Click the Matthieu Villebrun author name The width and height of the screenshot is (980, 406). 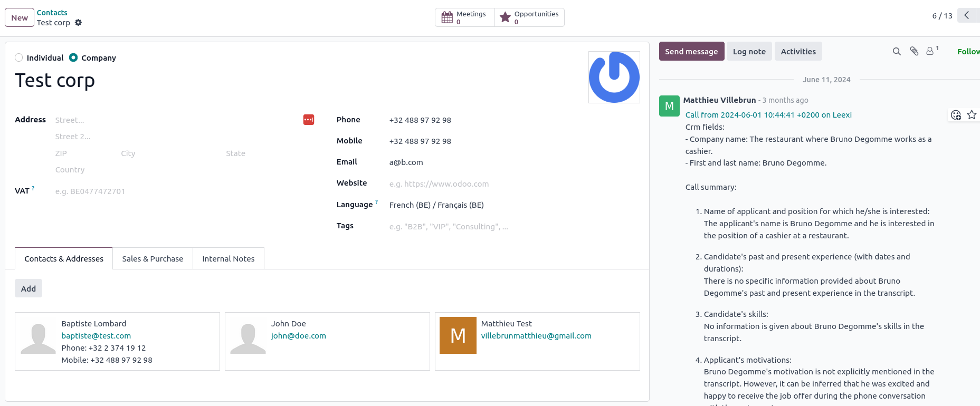point(719,100)
